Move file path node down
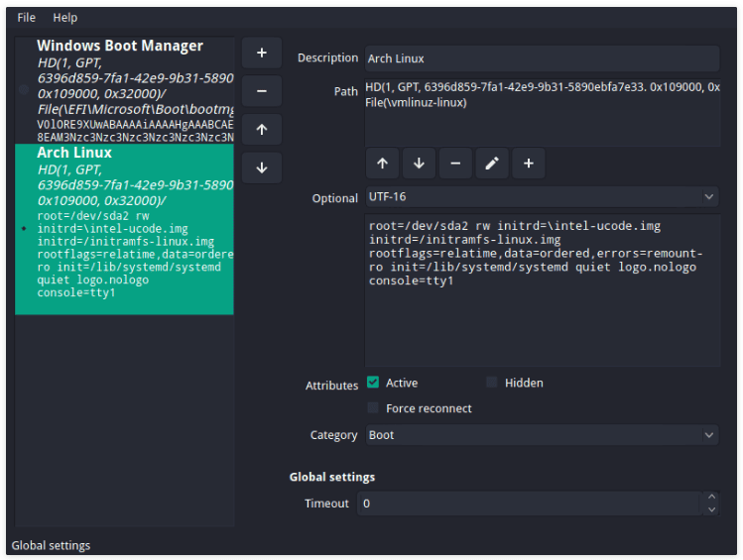This screenshot has height=560, width=743. click(419, 164)
